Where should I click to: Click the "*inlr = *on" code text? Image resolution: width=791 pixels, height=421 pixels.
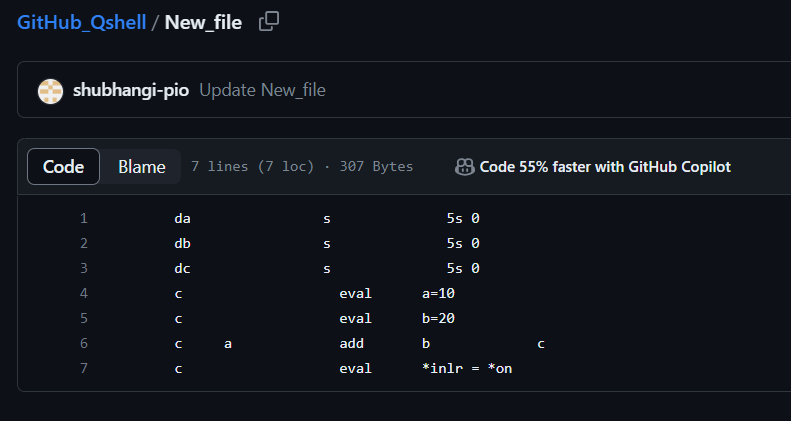[x=467, y=369]
